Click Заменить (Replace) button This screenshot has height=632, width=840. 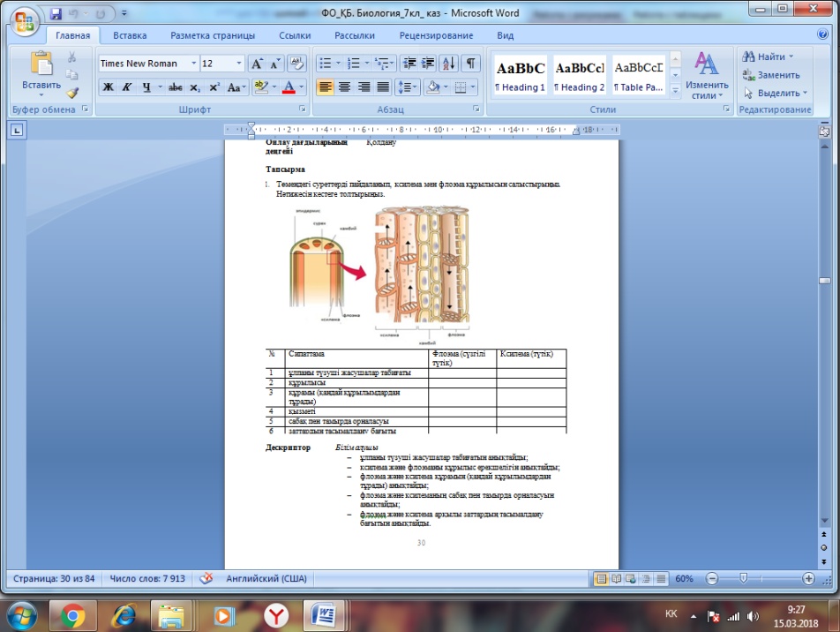tap(771, 75)
